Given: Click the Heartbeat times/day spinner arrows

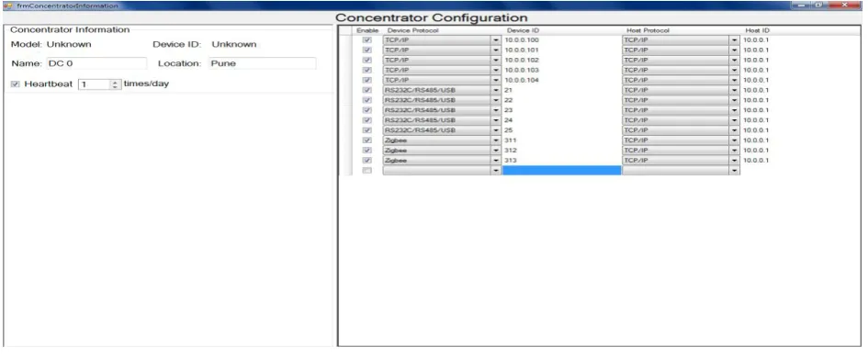Looking at the screenshot, I should [115, 84].
